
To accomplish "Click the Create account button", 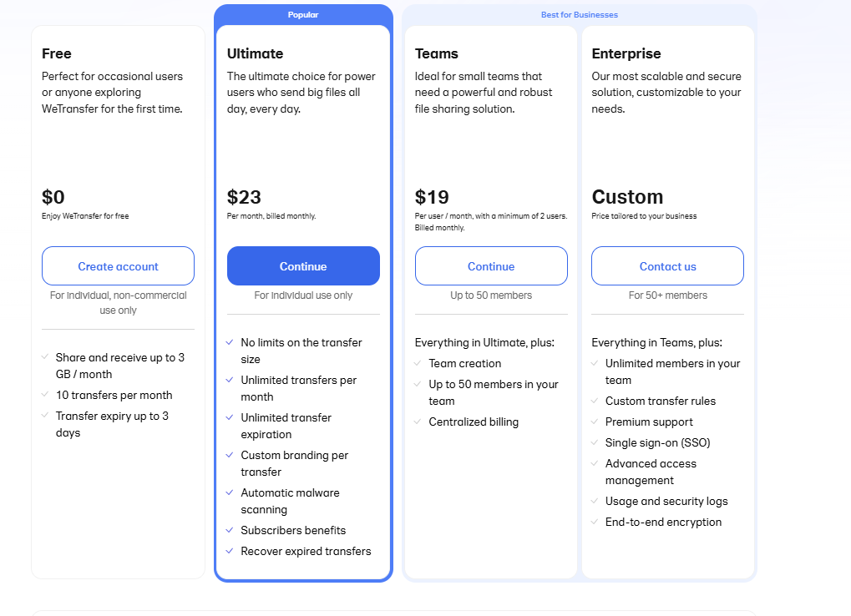I will click(x=118, y=265).
